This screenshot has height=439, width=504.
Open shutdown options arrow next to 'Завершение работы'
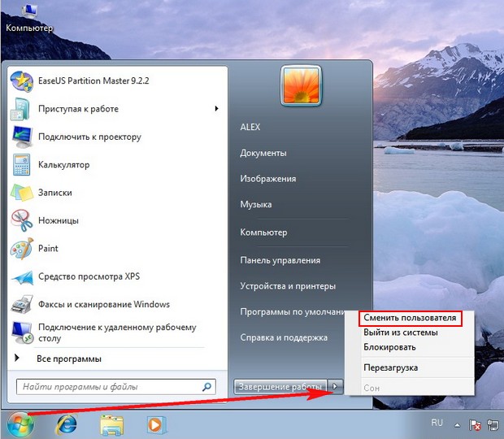[x=337, y=387]
